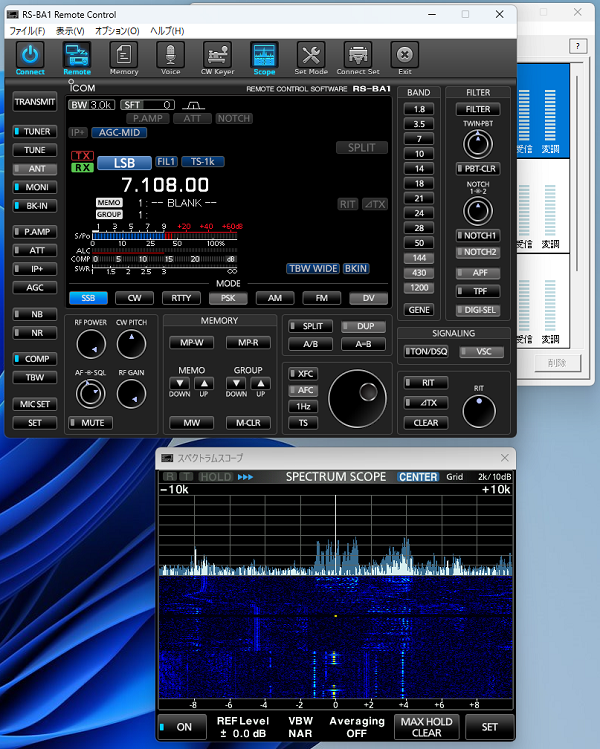
Task: Click GROUP UP arrow button
Action: coord(260,383)
